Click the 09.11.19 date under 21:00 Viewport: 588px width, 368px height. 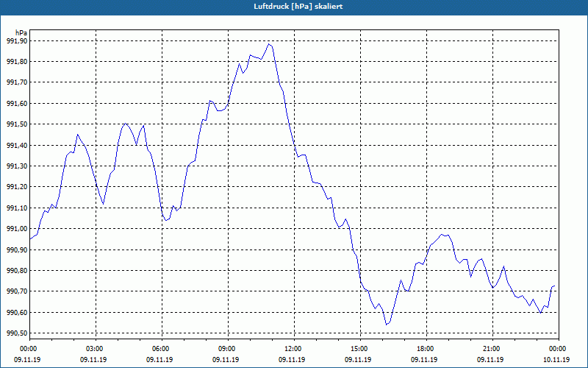(490, 360)
